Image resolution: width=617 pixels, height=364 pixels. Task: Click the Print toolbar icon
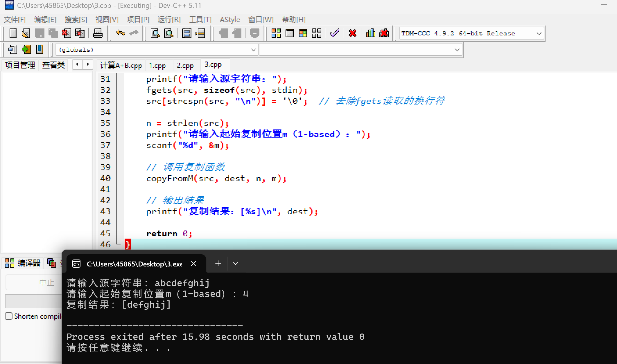pos(98,33)
